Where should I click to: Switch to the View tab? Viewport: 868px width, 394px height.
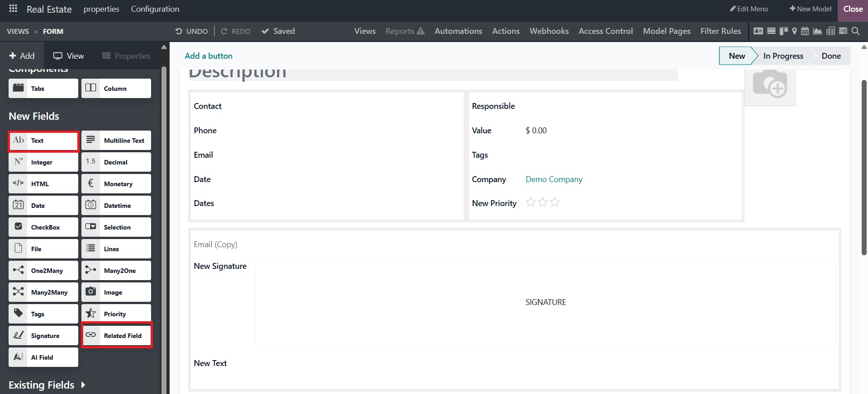(x=69, y=56)
